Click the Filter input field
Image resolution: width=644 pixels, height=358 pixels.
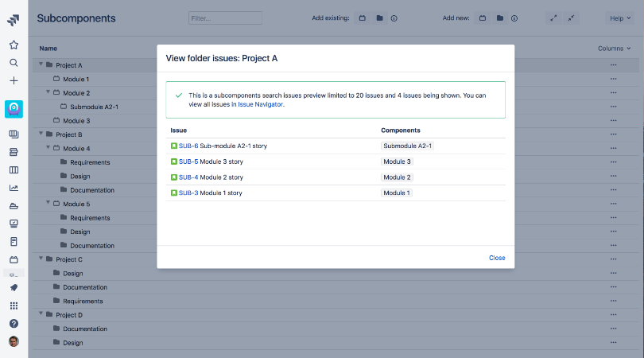tap(225, 18)
